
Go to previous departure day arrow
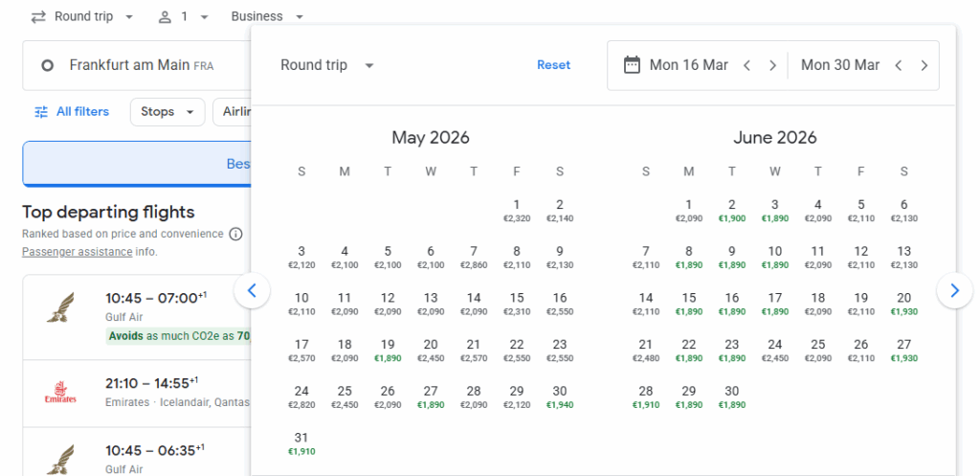[746, 66]
